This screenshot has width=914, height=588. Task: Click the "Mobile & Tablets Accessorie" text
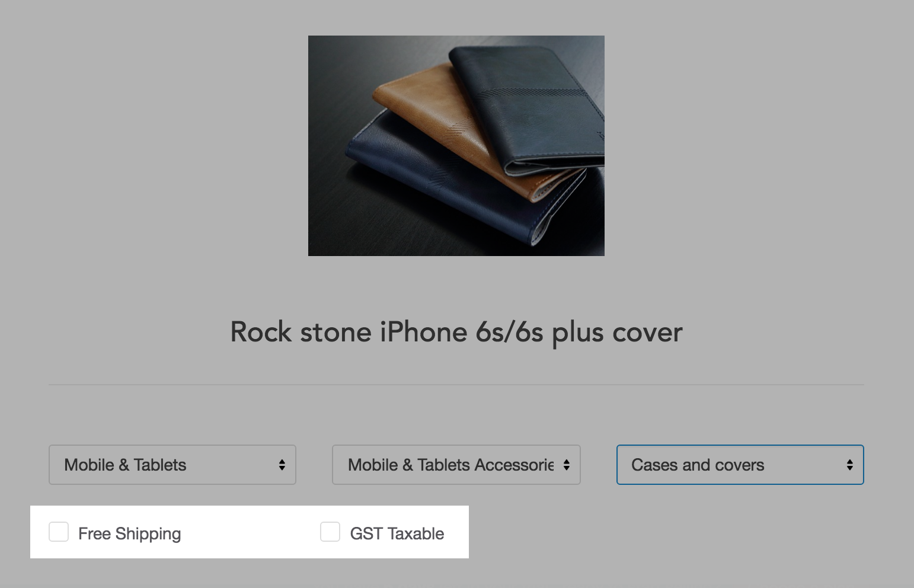tap(450, 465)
